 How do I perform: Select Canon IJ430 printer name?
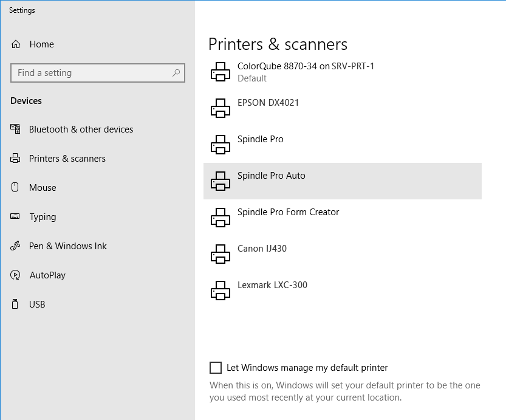click(262, 249)
